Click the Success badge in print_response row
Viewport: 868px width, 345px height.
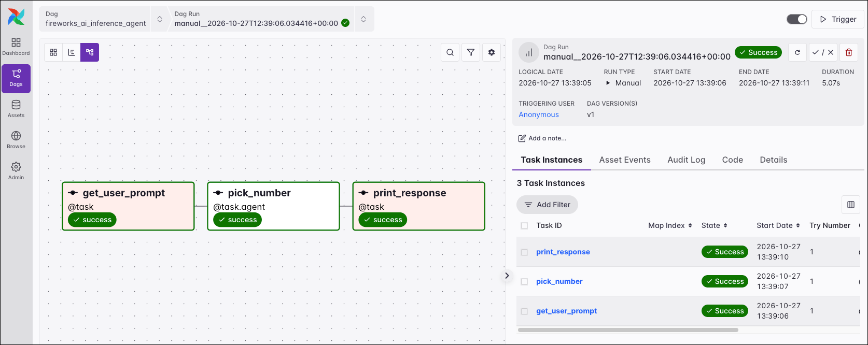(x=725, y=252)
